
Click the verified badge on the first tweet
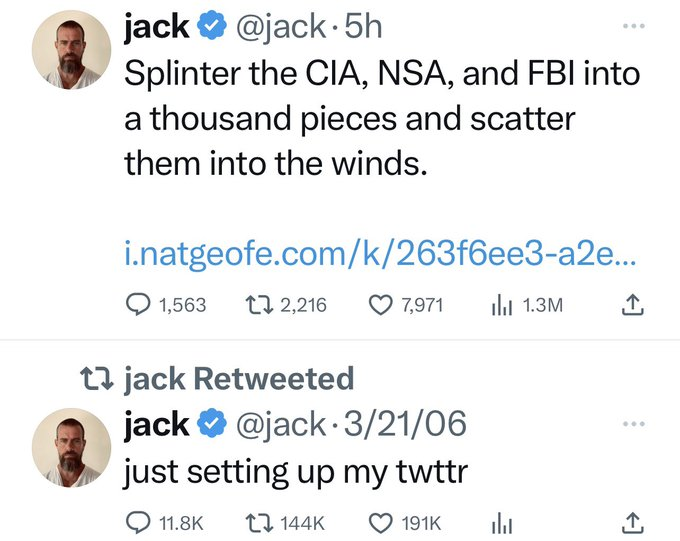pos(209,28)
